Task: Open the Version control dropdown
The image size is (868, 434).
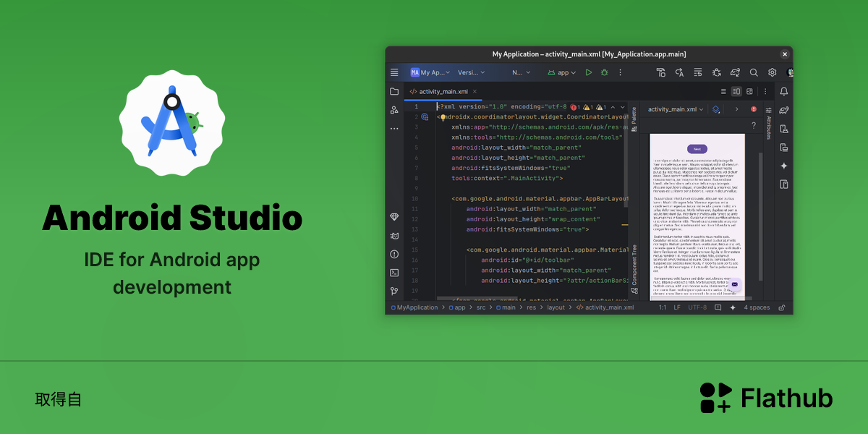Action: [471, 72]
